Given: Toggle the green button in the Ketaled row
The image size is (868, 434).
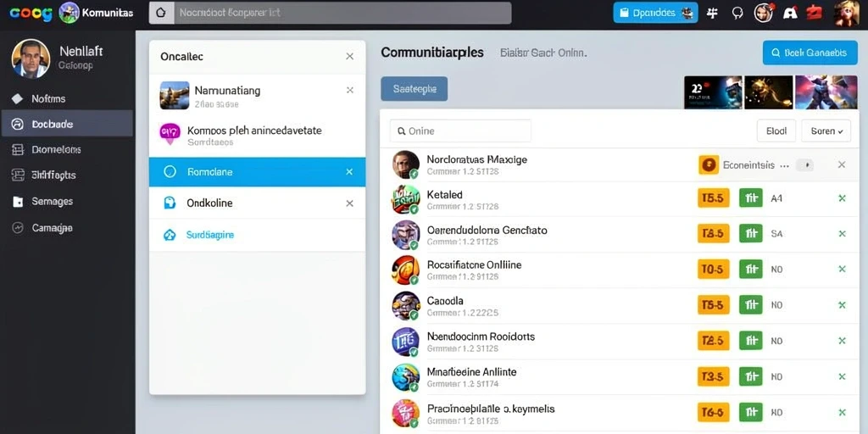Looking at the screenshot, I should (x=751, y=198).
